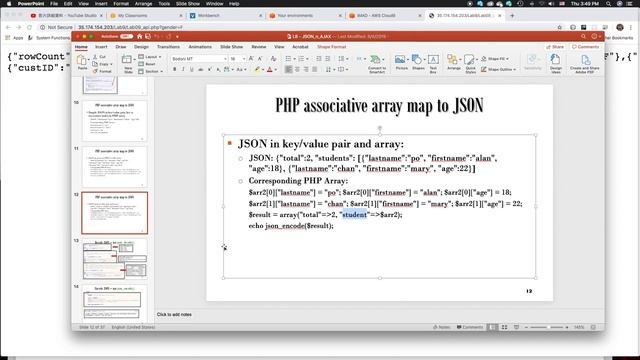Switch to slide sorter view icon
Image resolution: width=640 pixels, height=360 pixels.
504,327
